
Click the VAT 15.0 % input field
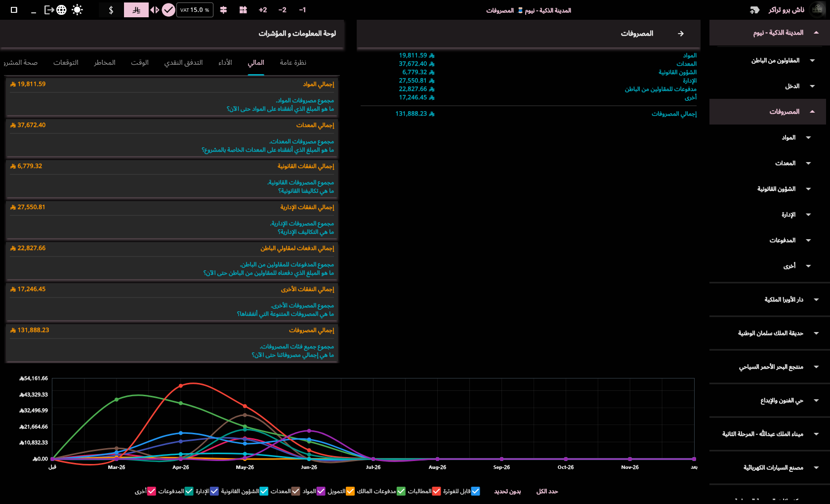[195, 10]
